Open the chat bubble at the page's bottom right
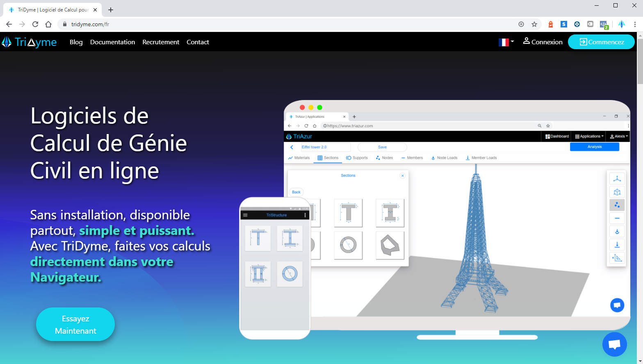Viewport: 643px width, 364px height. tap(614, 344)
